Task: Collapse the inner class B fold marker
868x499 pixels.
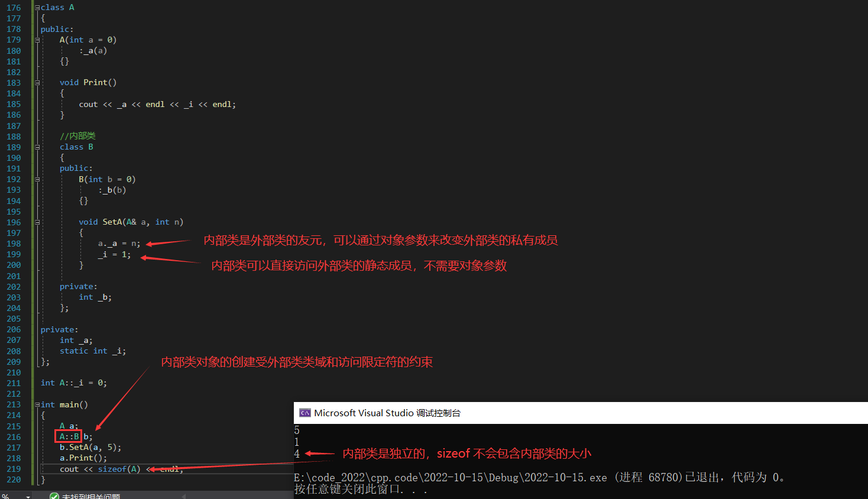Action: point(37,147)
